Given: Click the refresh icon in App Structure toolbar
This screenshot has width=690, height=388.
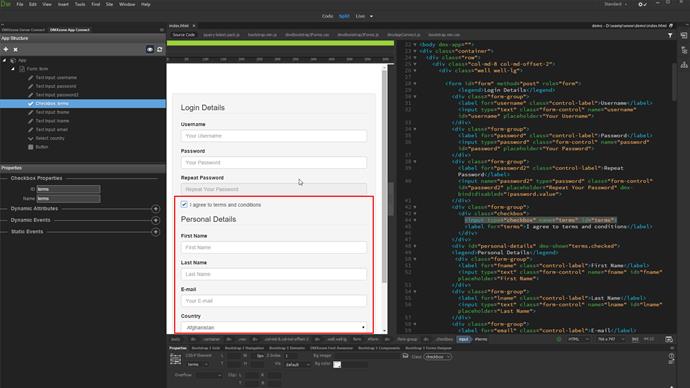Looking at the screenshot, I should (159, 49).
